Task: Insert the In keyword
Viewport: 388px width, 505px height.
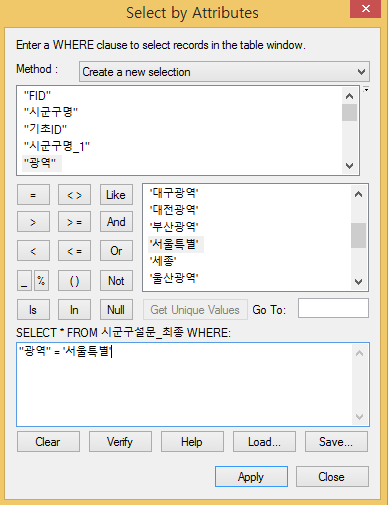Action: pos(74,310)
